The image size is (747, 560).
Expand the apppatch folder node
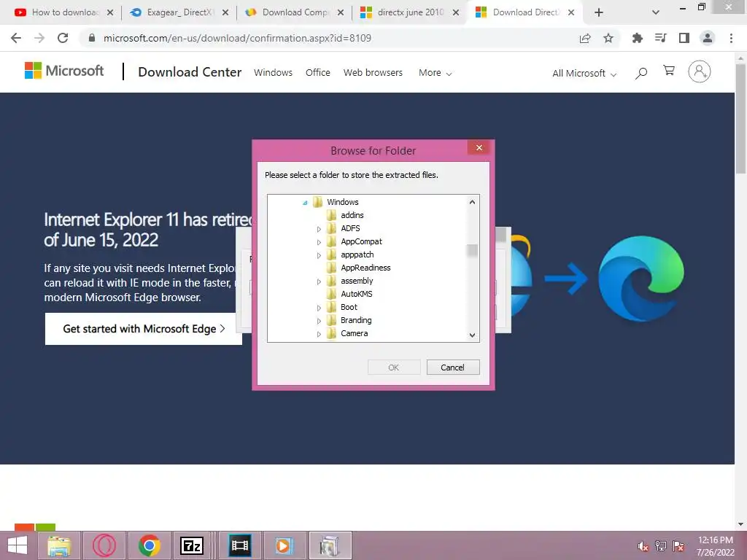319,256
